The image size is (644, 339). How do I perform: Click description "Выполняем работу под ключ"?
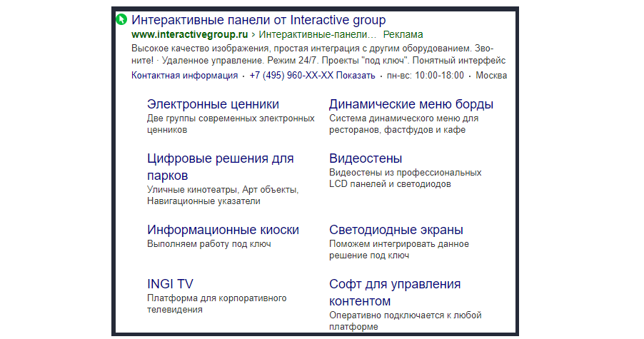coord(209,244)
